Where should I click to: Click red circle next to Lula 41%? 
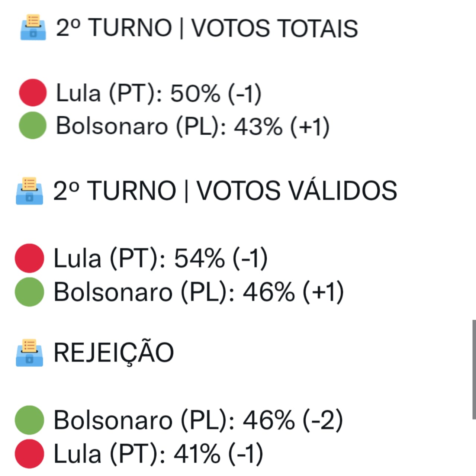[29, 454]
